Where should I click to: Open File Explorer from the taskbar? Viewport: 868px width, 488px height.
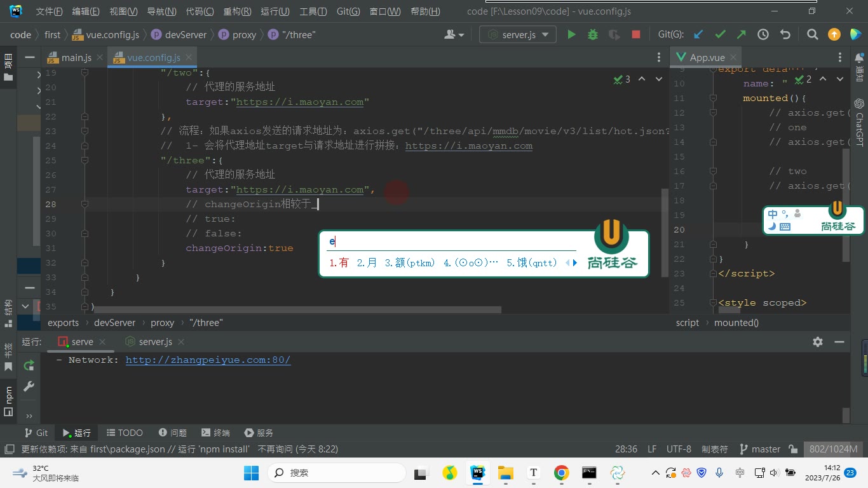click(505, 473)
